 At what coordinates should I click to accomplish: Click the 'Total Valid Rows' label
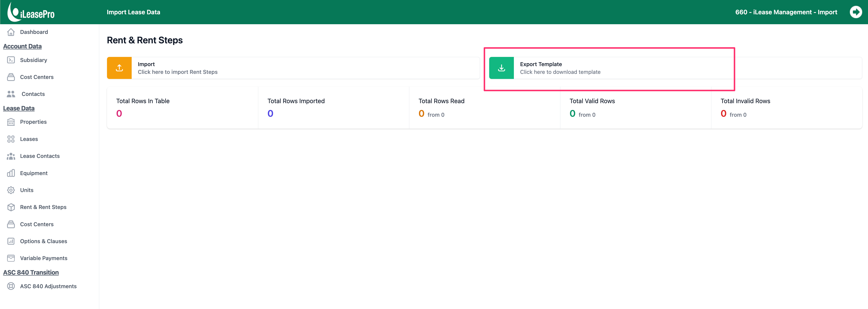(x=592, y=101)
